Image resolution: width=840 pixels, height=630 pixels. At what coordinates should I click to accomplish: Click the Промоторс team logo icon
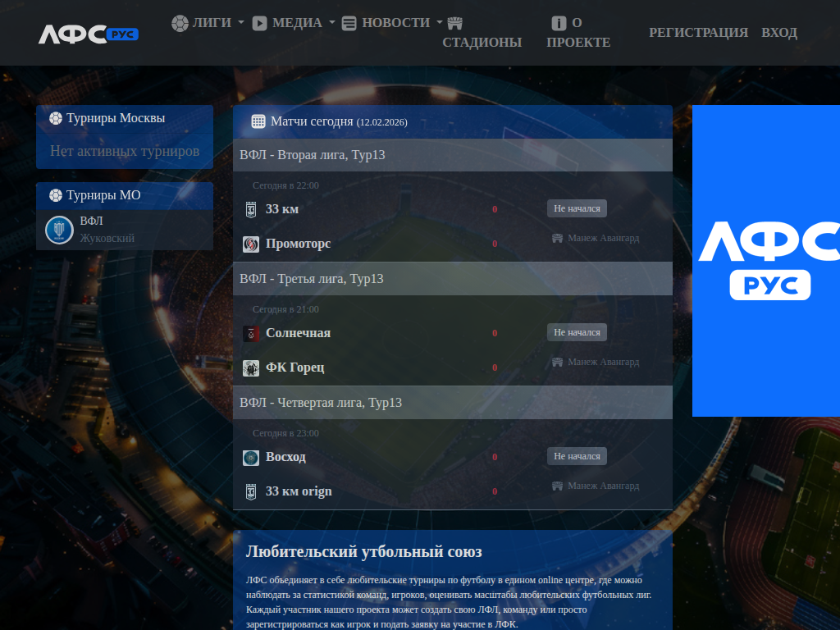pyautogui.click(x=251, y=244)
